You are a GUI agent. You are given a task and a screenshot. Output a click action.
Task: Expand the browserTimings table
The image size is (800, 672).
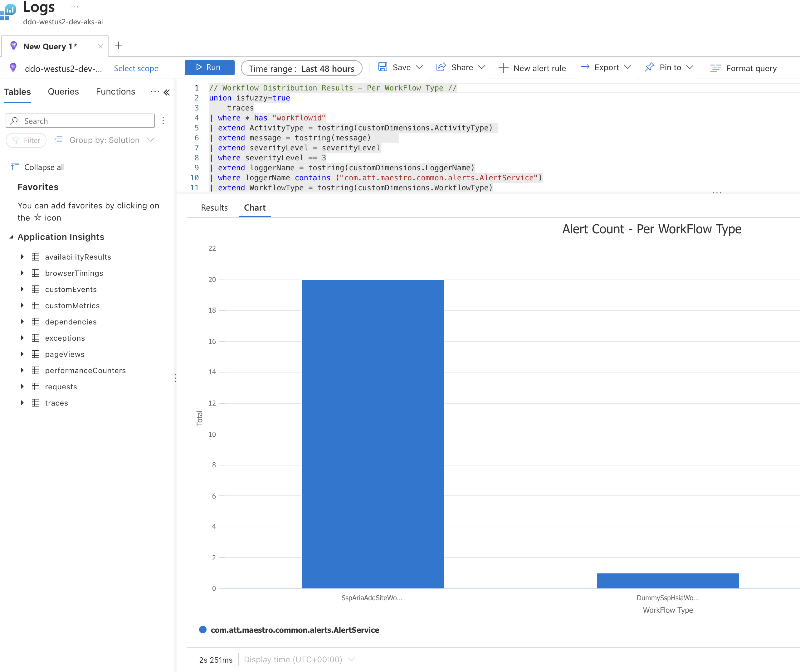(22, 273)
